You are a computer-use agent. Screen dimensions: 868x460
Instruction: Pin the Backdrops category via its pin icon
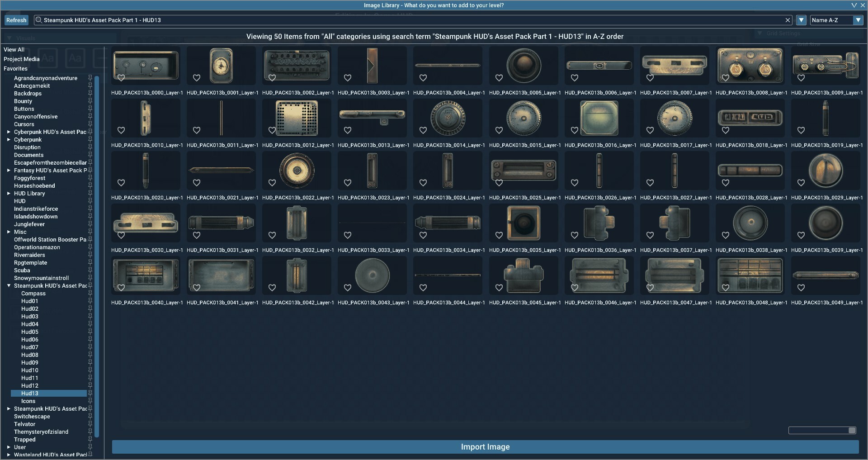pos(90,94)
